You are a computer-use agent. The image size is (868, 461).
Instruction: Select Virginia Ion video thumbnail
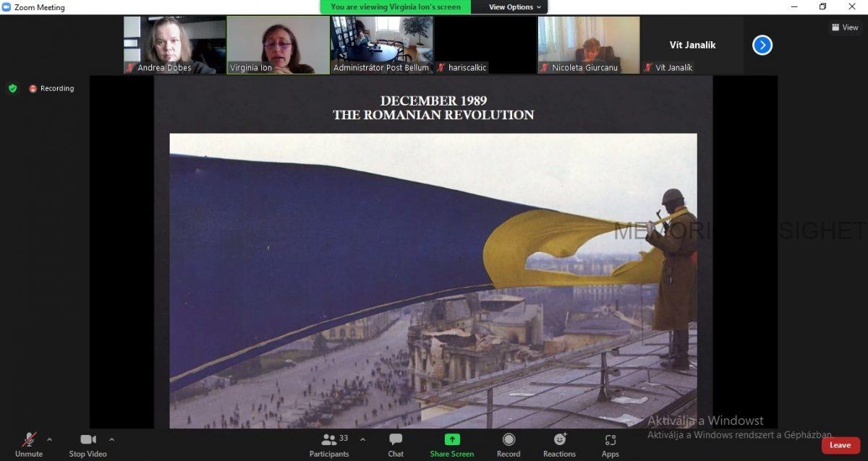coord(278,45)
